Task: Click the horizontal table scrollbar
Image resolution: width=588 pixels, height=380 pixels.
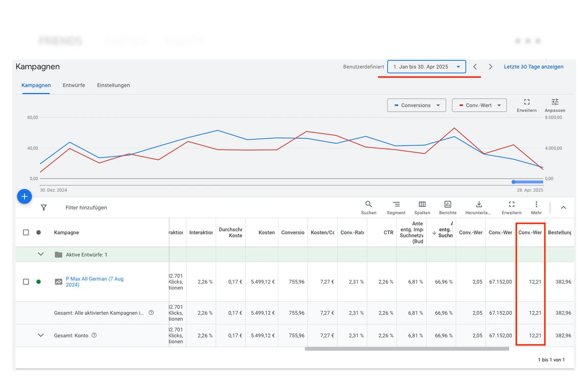Action: pos(407,349)
